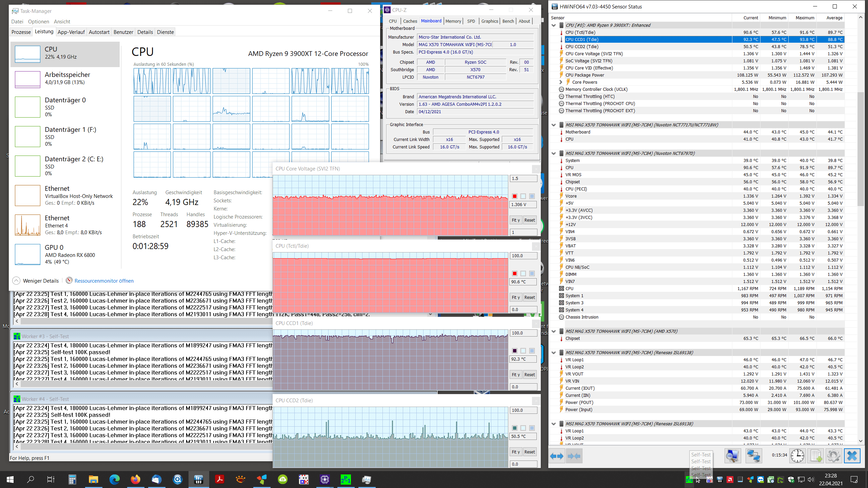The height and width of the screenshot is (488, 868).
Task: Switch to App-Verlauf tab
Action: (71, 32)
